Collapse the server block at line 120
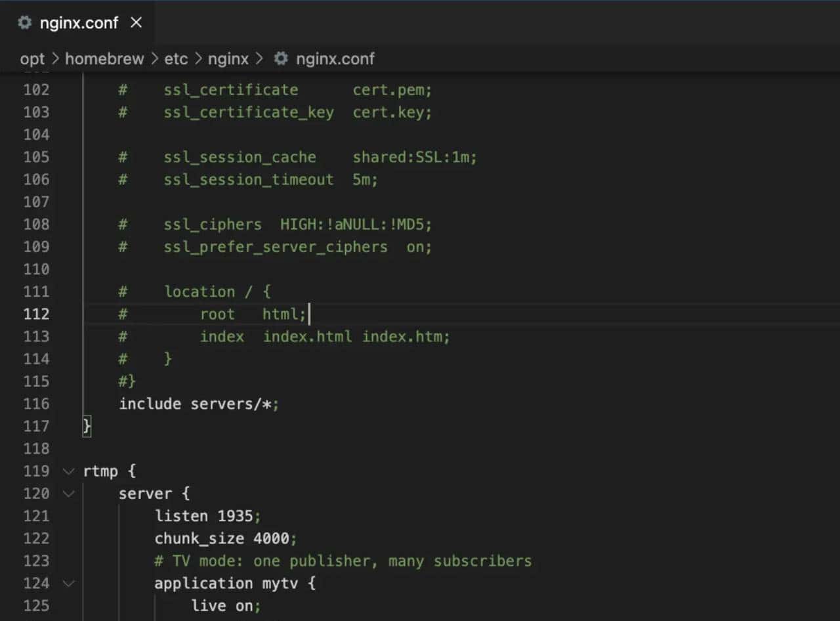The image size is (840, 621). 68,494
